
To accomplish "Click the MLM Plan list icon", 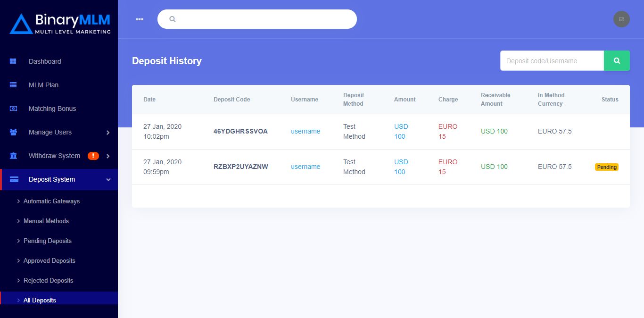I will [x=13, y=85].
